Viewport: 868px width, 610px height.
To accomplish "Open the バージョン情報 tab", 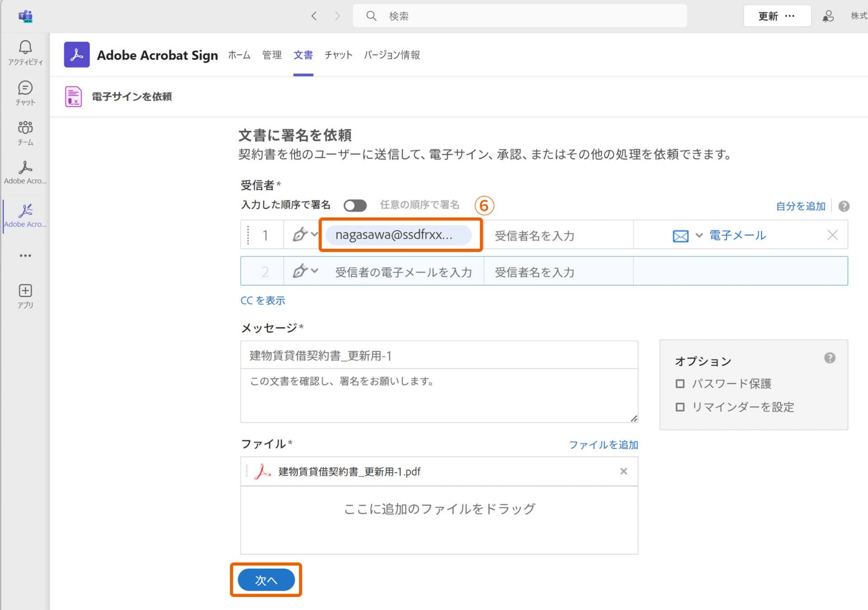I will point(392,55).
